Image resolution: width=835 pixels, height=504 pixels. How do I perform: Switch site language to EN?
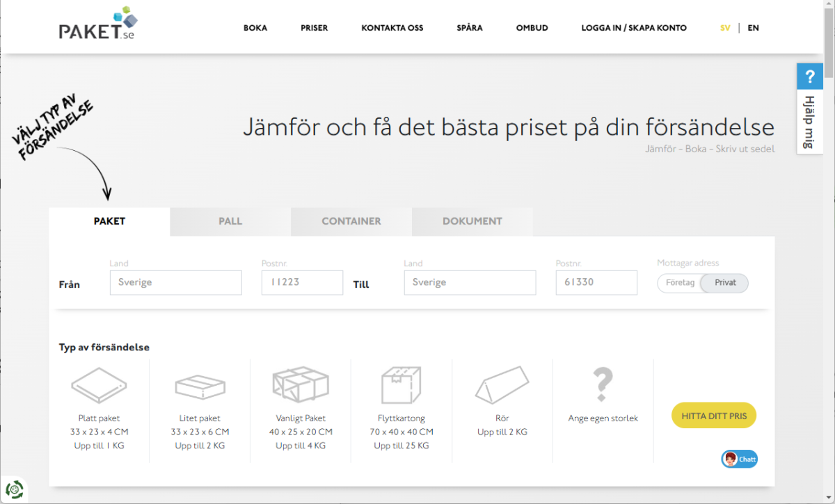tap(753, 28)
